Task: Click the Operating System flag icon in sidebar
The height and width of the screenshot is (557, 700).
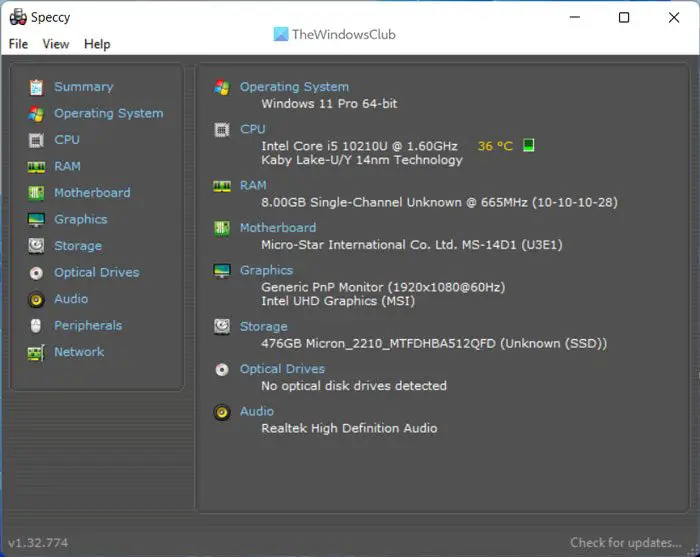Action: pos(36,114)
